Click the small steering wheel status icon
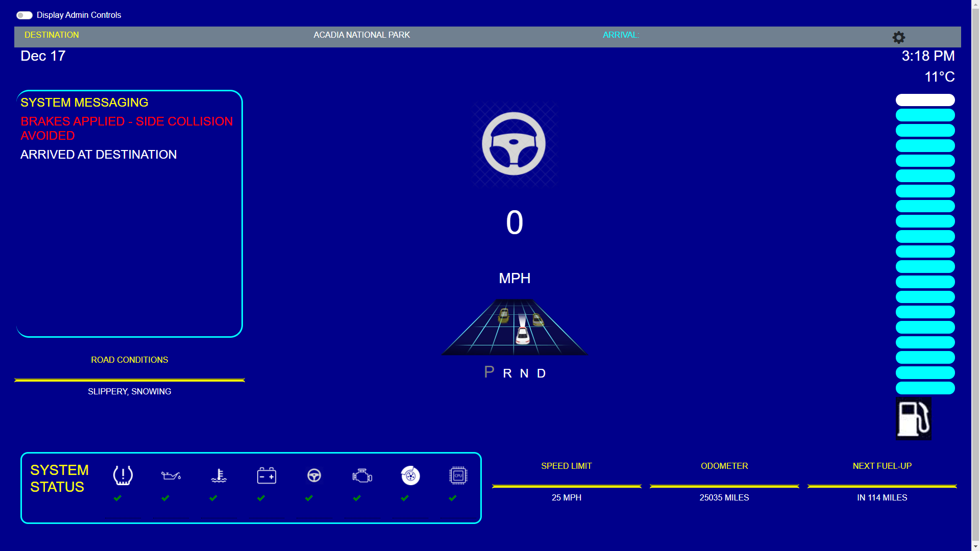 [x=314, y=475]
